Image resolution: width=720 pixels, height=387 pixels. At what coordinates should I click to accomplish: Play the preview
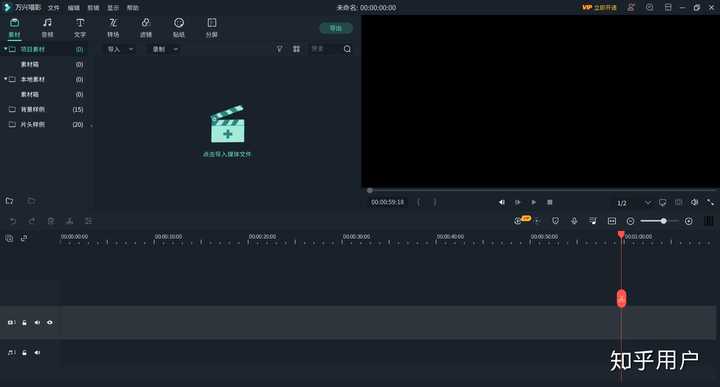click(x=534, y=202)
